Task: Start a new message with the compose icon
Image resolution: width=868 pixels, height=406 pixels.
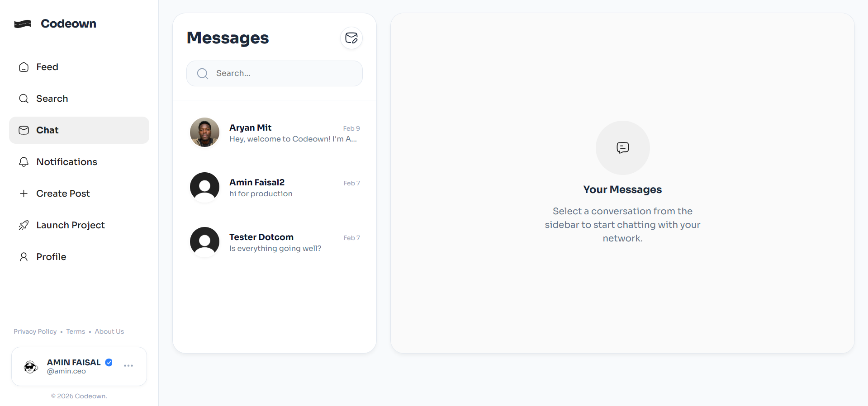Action: 351,38
